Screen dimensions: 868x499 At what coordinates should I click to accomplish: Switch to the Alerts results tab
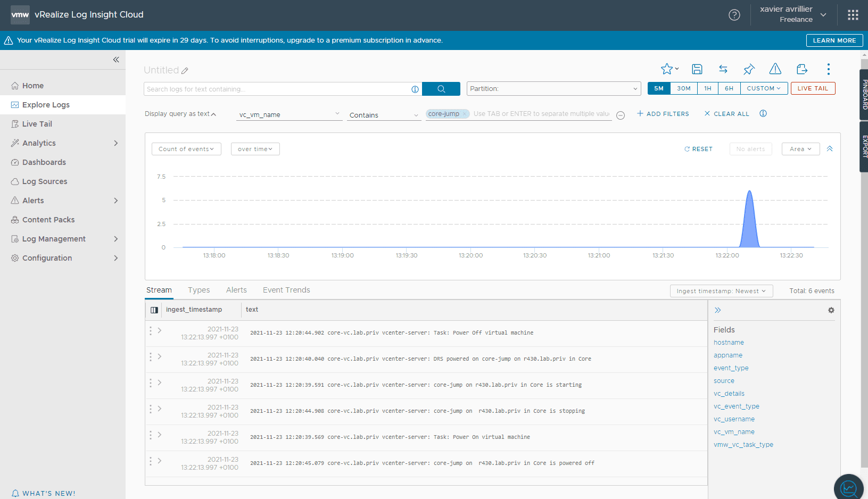point(236,290)
